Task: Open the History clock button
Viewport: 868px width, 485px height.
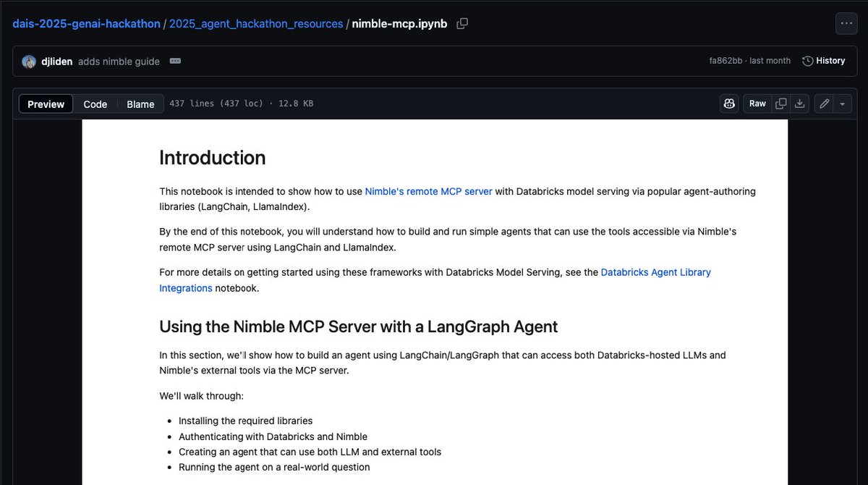Action: [824, 61]
